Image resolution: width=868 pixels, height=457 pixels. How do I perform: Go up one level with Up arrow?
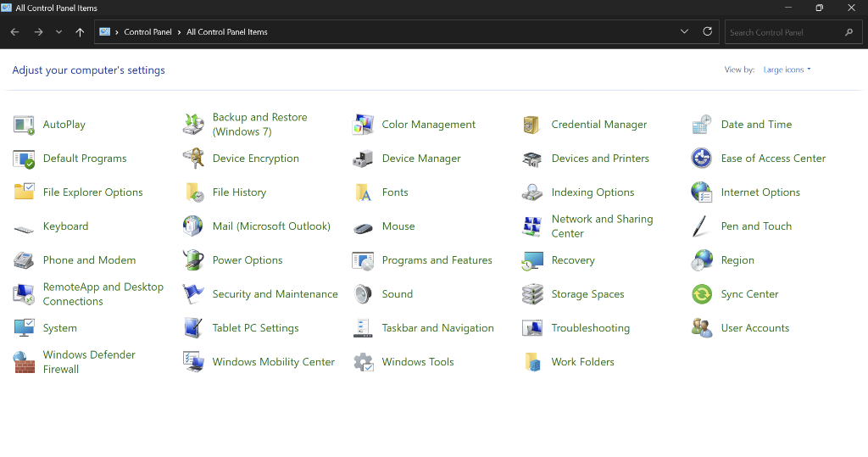(x=80, y=32)
